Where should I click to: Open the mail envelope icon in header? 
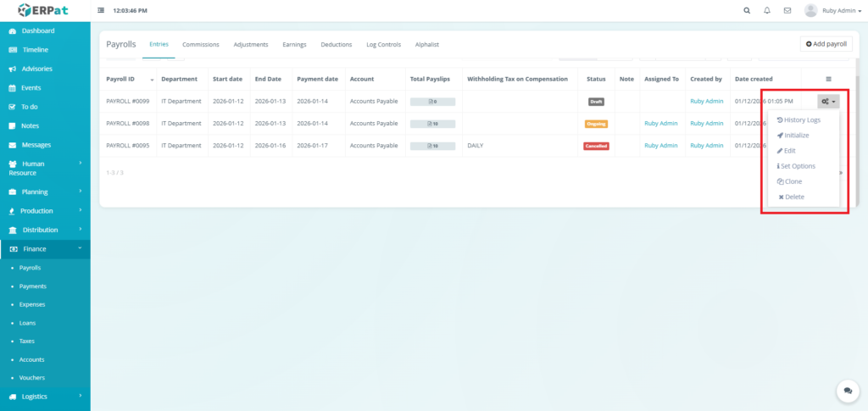click(x=787, y=11)
